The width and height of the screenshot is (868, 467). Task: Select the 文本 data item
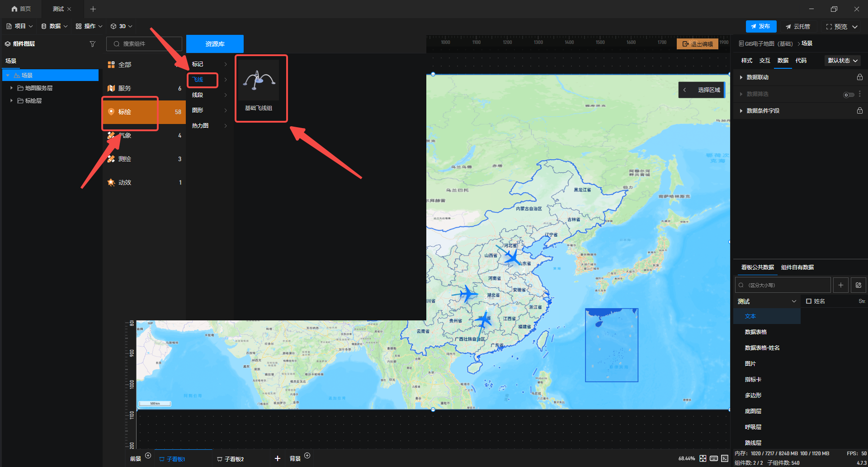pos(767,316)
